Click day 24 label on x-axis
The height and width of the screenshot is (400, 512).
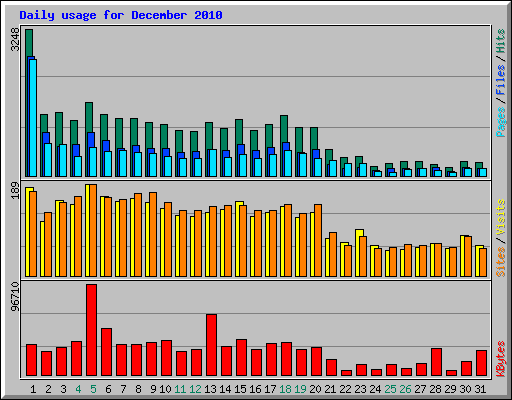375,389
